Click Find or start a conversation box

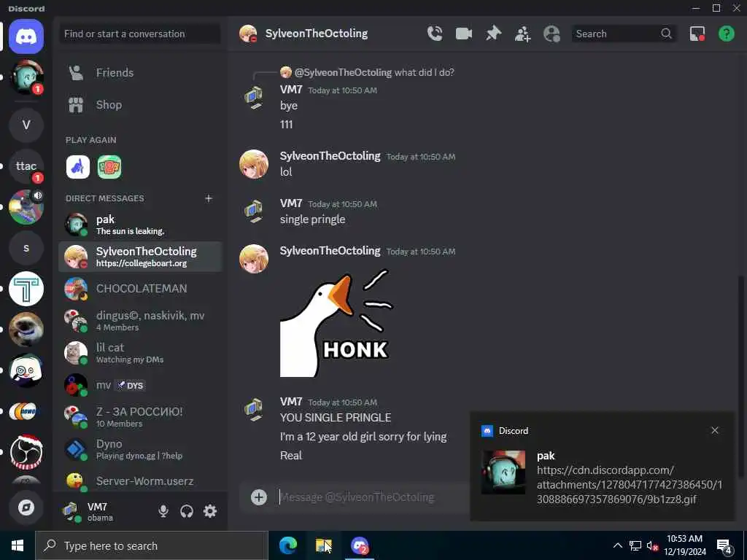point(140,34)
